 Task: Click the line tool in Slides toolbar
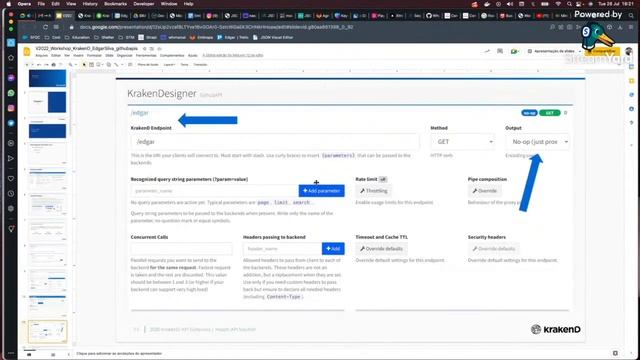tap(116, 64)
